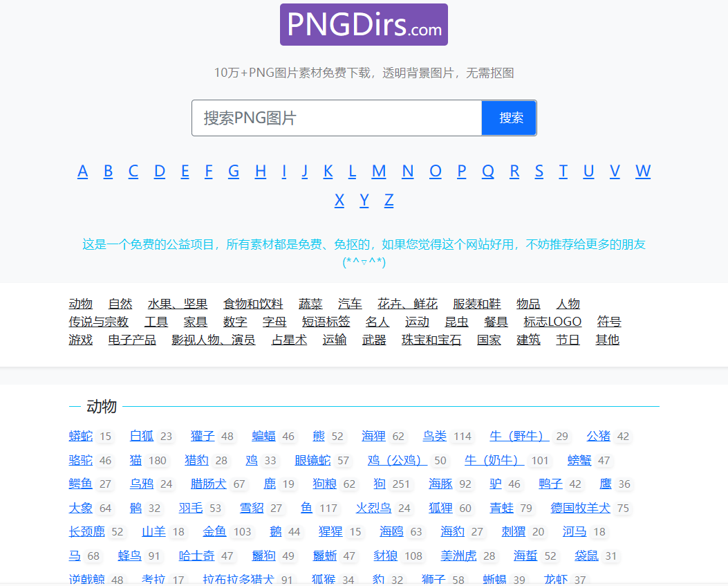Go to 工具 category

156,322
